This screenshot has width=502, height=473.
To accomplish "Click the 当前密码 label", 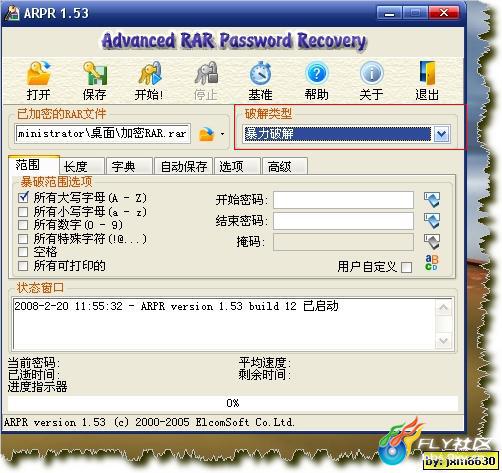I will point(34,362).
